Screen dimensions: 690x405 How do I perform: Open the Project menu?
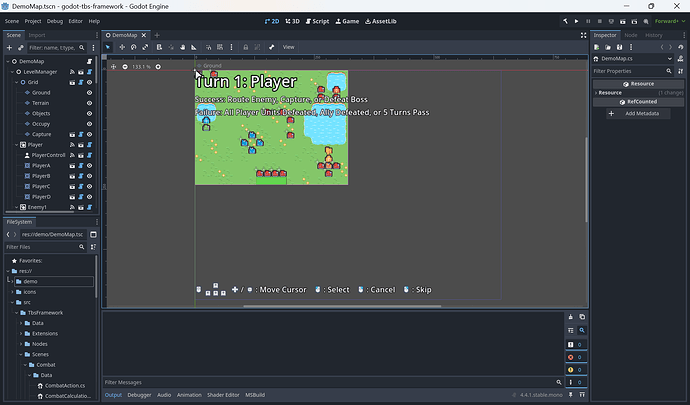33,20
